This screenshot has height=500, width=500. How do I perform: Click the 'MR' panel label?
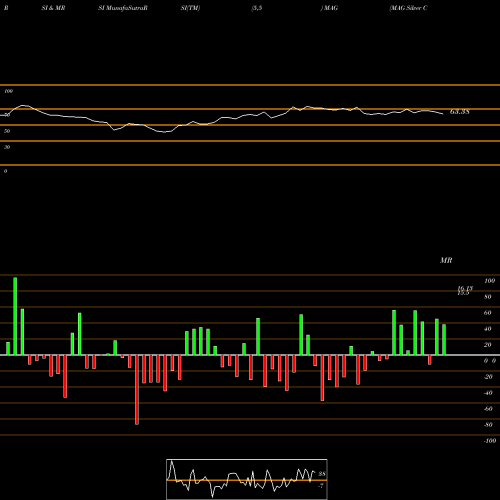[446, 260]
